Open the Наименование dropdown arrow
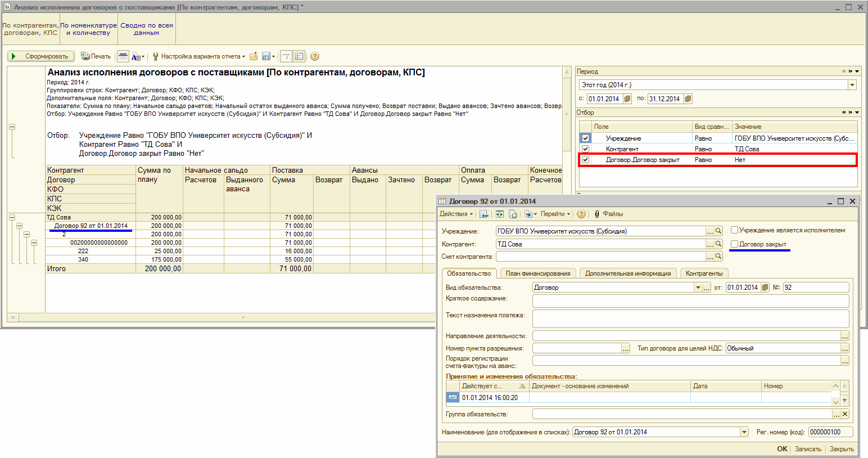The image size is (868, 458). [744, 432]
